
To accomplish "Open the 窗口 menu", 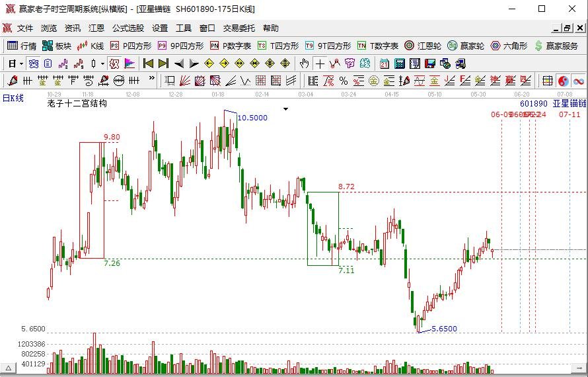I will pyautogui.click(x=207, y=28).
